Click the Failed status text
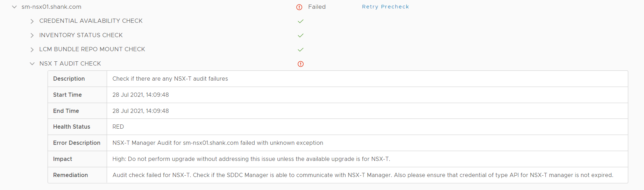The height and width of the screenshot is (190, 644). (317, 7)
